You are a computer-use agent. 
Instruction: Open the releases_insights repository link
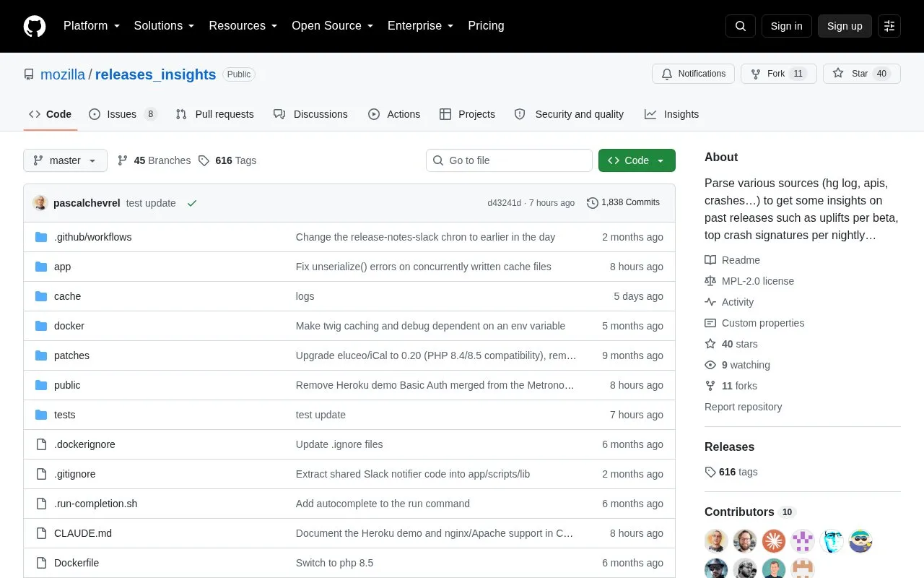point(155,74)
